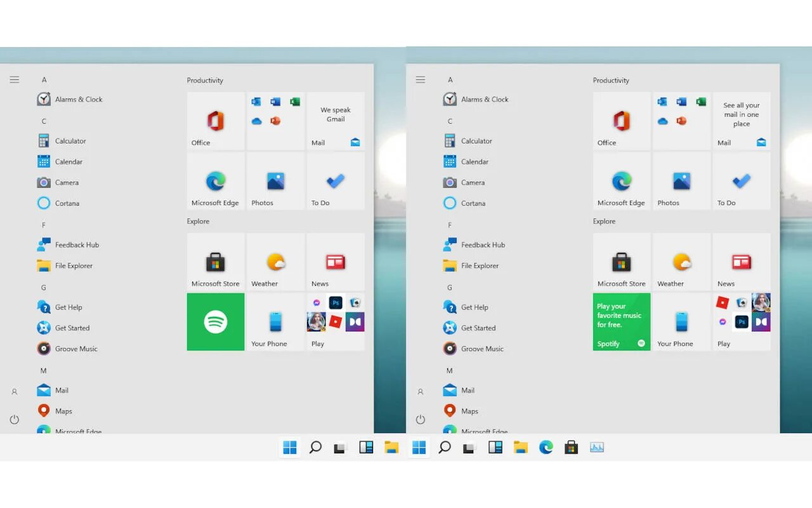Open Calculator in right Start menu list
This screenshot has height=508, width=812.
coord(468,141)
